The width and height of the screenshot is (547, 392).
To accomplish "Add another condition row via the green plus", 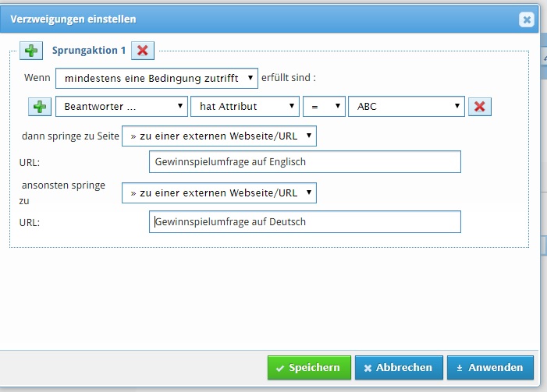I will coord(40,106).
